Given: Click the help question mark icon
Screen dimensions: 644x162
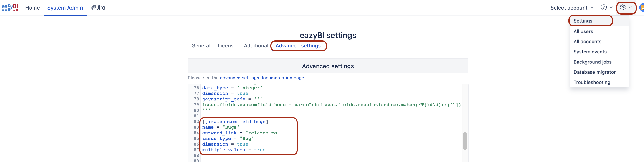Looking at the screenshot, I should (x=604, y=8).
